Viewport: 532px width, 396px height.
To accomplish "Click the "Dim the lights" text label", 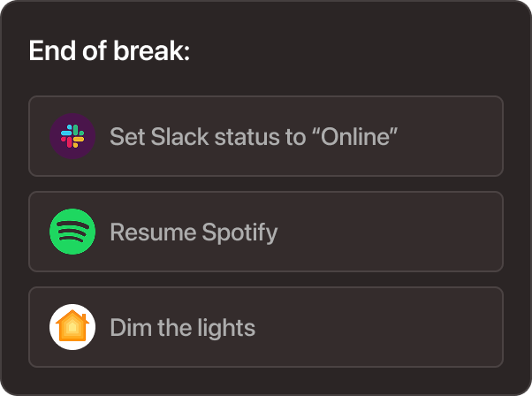I will point(182,327).
